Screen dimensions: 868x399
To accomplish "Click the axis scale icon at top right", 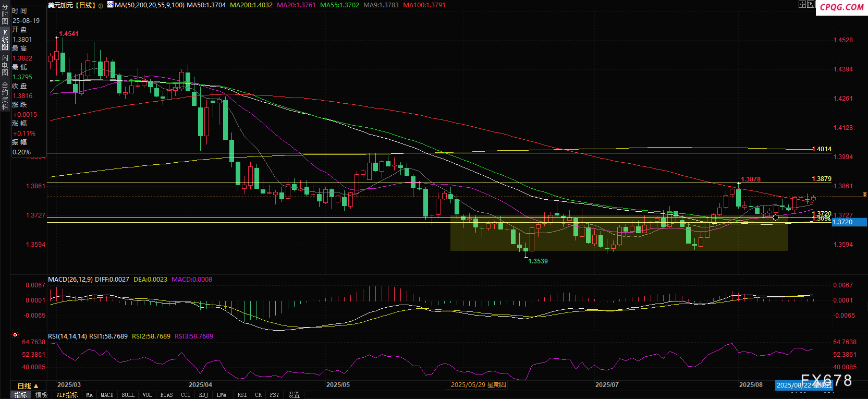I will pyautogui.click(x=811, y=4).
